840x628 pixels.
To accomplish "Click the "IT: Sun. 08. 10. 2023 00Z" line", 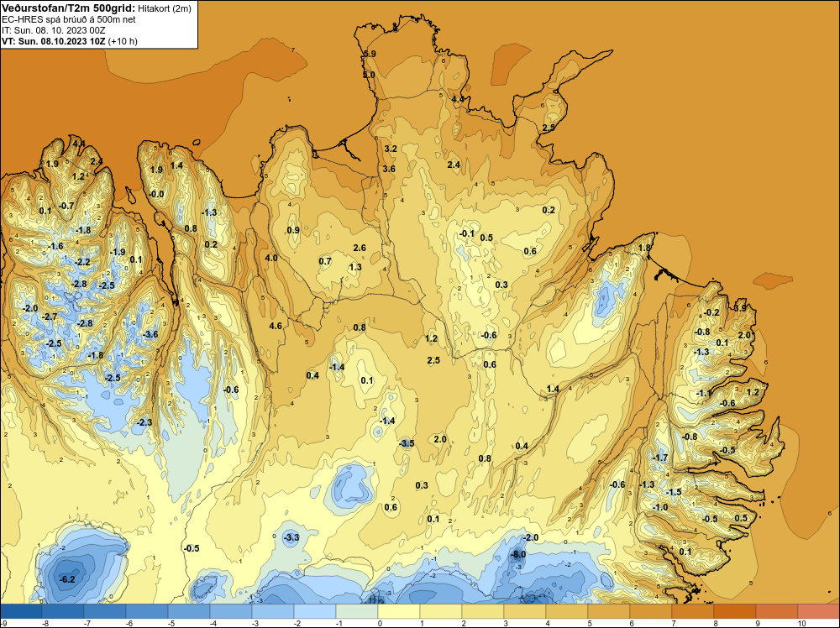I will point(54,30).
